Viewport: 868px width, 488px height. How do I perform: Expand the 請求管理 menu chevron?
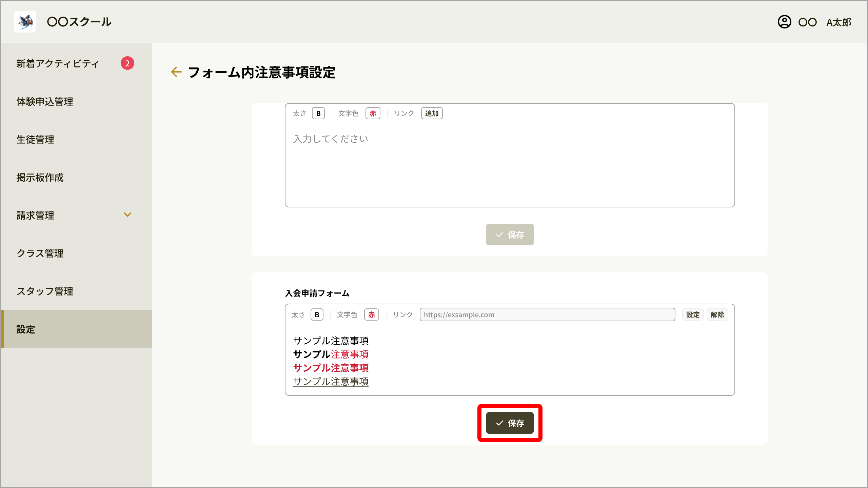point(128,215)
